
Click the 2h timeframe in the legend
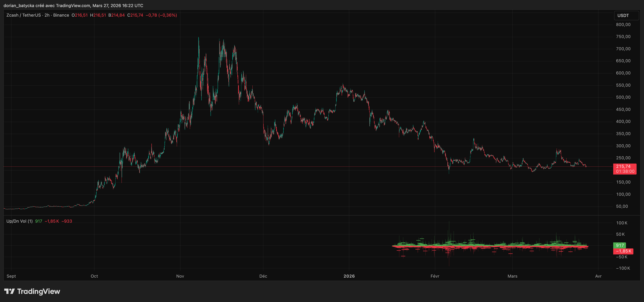[47, 15]
